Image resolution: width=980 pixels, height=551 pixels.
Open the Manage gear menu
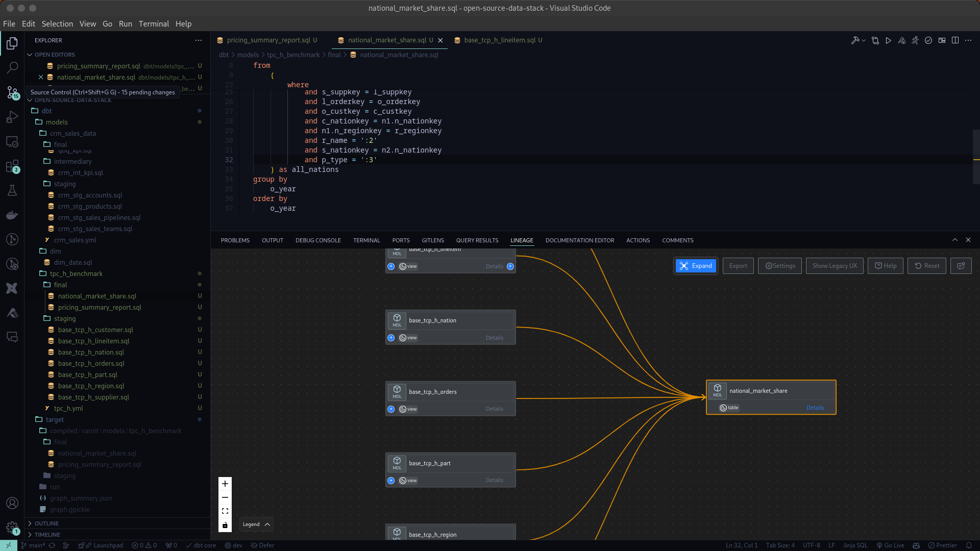pos(12,528)
